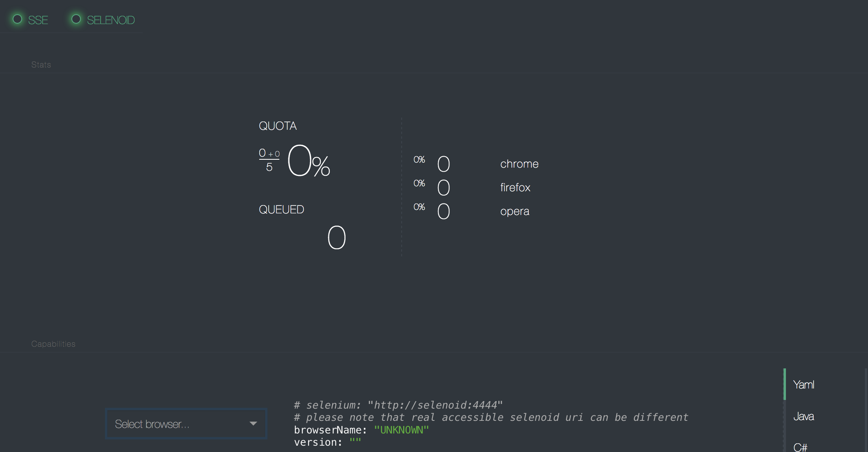Click the SSE label
This screenshot has width=868, height=452.
[38, 20]
